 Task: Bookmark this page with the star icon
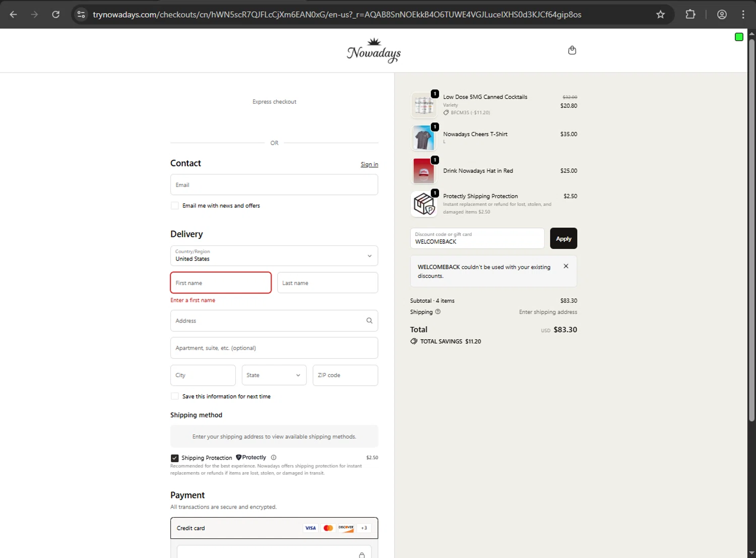point(660,15)
